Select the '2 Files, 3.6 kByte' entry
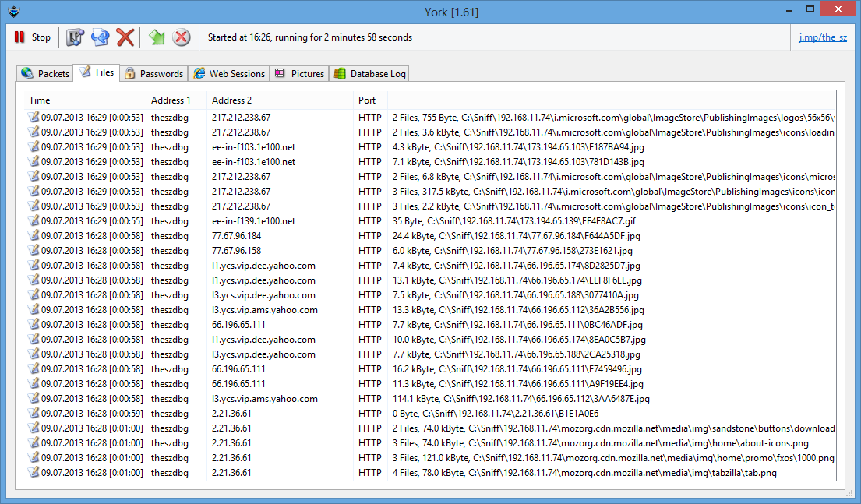 (x=430, y=132)
